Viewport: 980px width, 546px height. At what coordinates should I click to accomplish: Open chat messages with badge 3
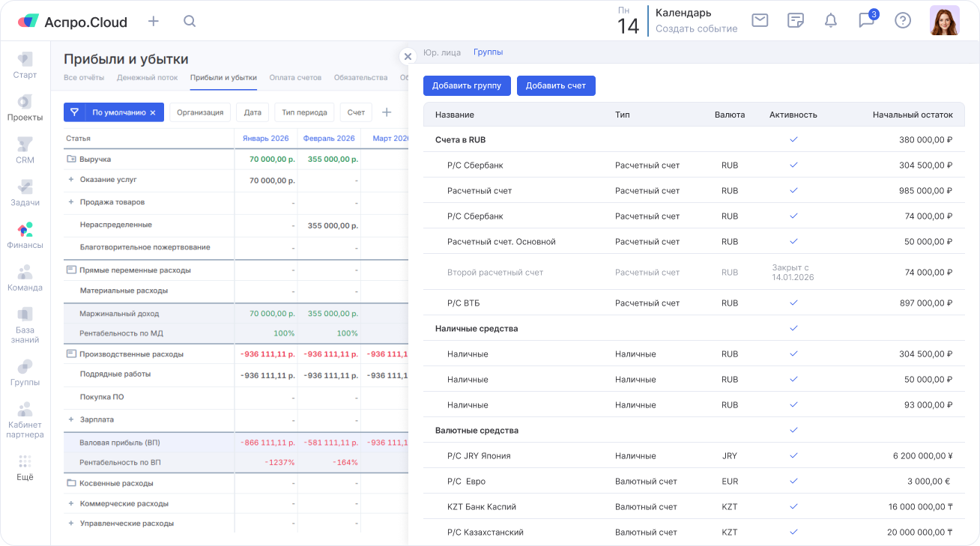[867, 20]
